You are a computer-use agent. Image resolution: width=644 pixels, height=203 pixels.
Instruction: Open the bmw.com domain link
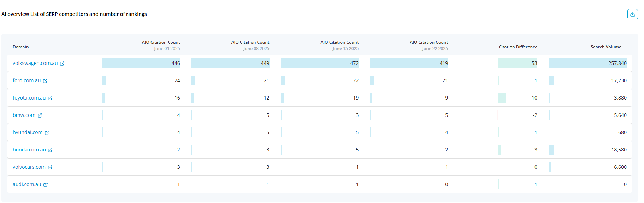24,115
